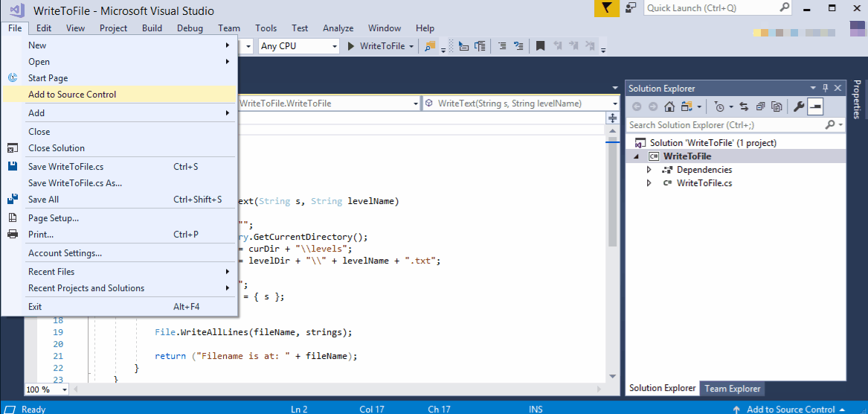Click the Visual Studio logo icon
The image size is (868, 414).
(x=16, y=10)
